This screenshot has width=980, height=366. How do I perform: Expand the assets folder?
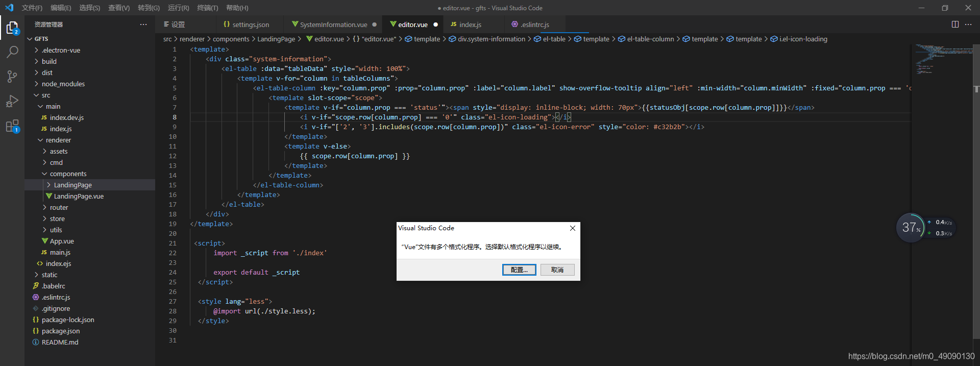point(90,151)
